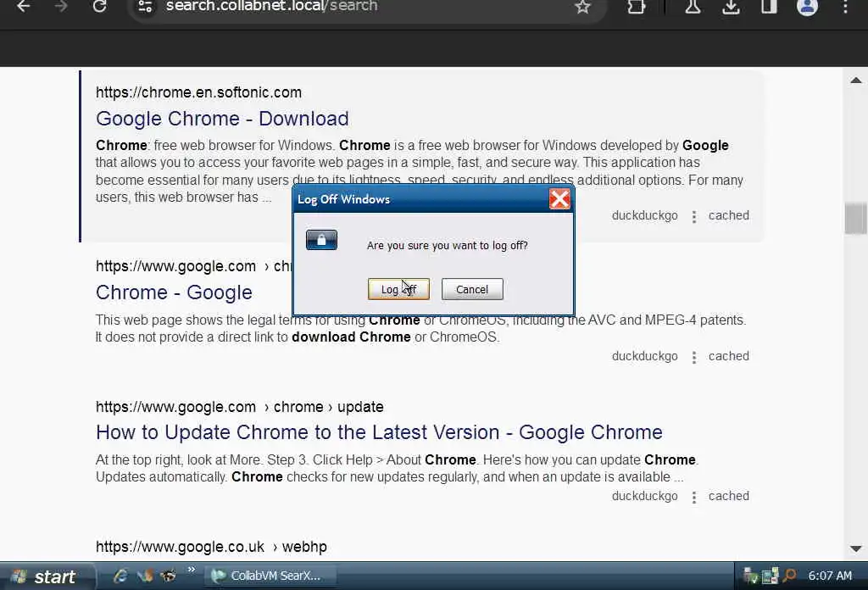868x590 pixels.
Task: Click duckduckgo label on Chrome - Google result
Action: point(644,356)
